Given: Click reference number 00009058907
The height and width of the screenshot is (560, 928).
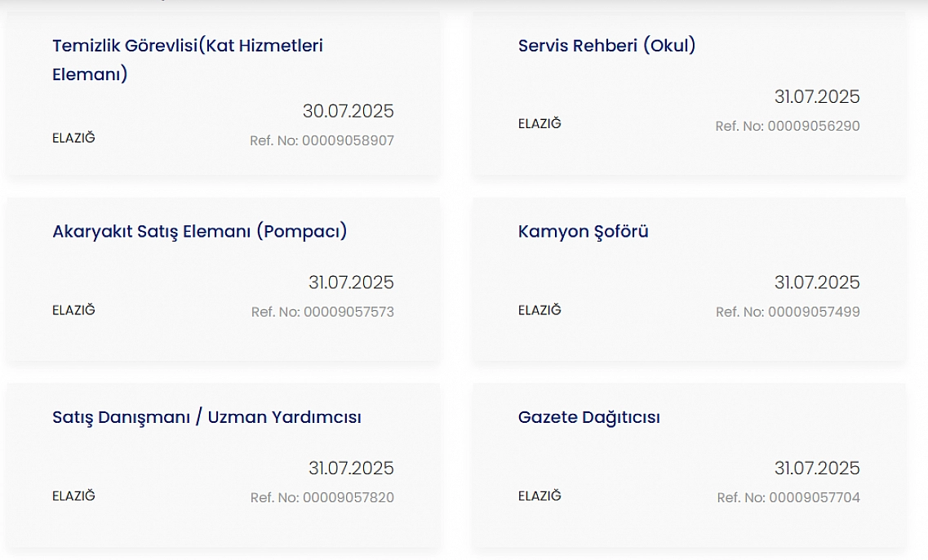Looking at the screenshot, I should [x=322, y=141].
